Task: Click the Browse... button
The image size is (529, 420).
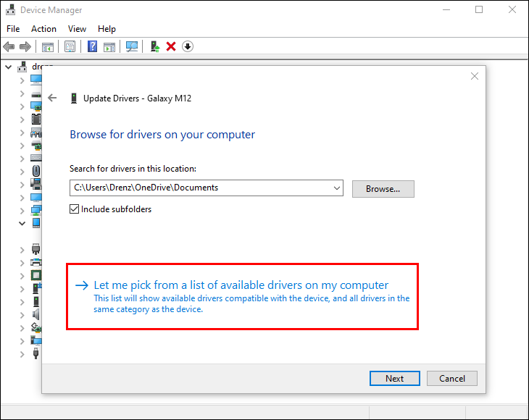Action: (383, 189)
